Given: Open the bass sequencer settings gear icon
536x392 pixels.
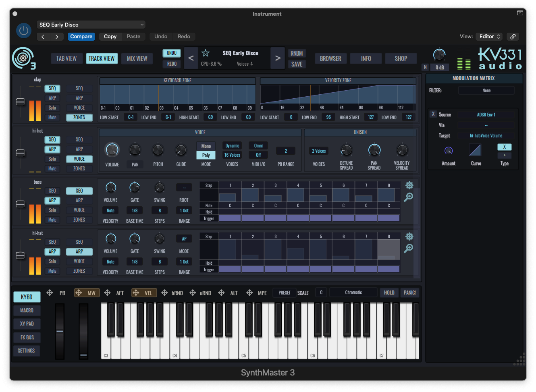Looking at the screenshot, I should (x=409, y=185).
